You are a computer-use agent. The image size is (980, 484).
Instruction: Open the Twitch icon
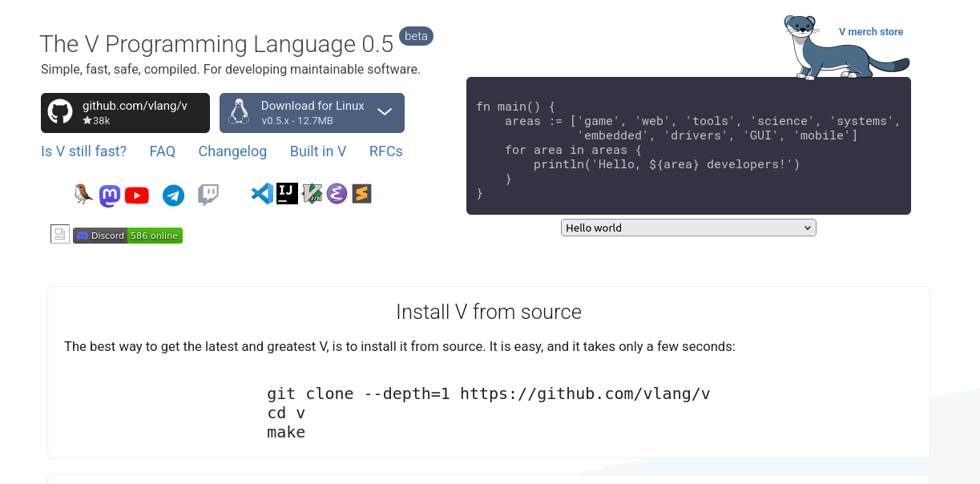208,195
